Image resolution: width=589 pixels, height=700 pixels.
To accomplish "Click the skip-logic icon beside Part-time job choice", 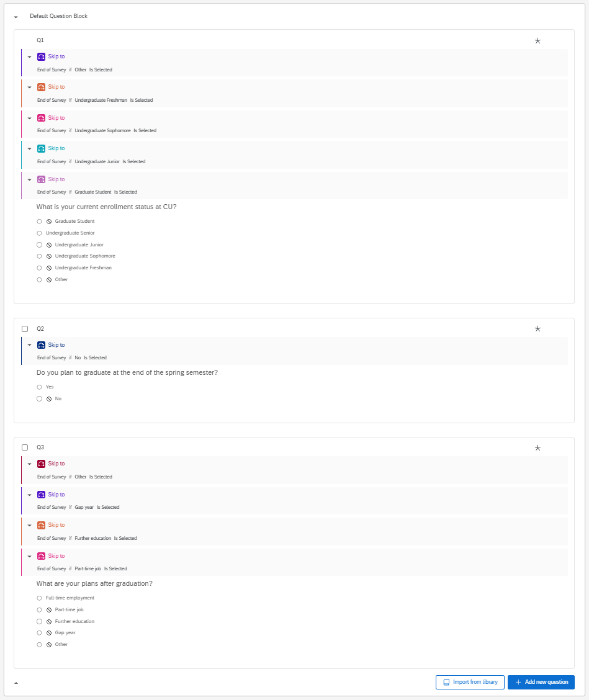I will 48,610.
